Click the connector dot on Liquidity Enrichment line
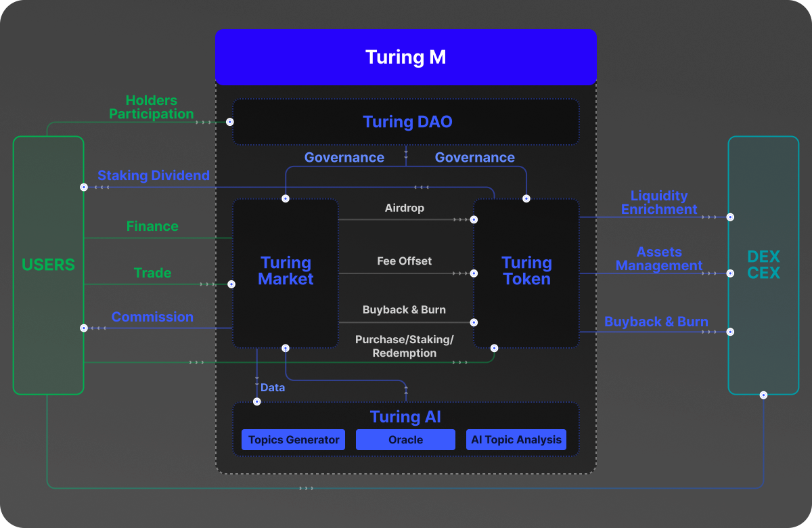This screenshot has height=528, width=812. (729, 217)
